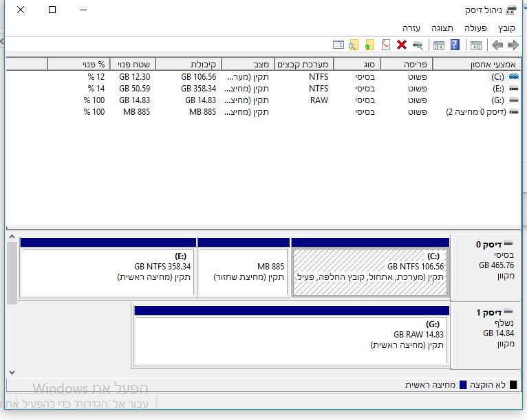Click the % 14 free percentage cell

click(x=96, y=89)
